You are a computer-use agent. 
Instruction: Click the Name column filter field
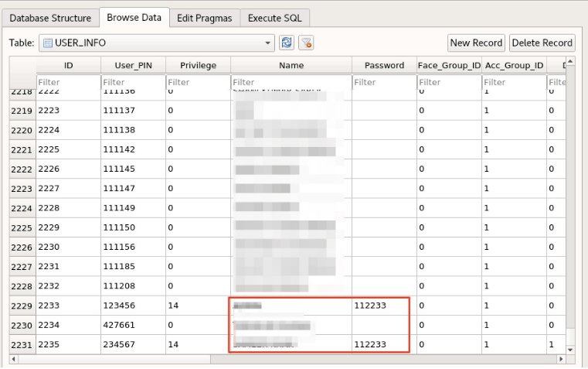(291, 82)
